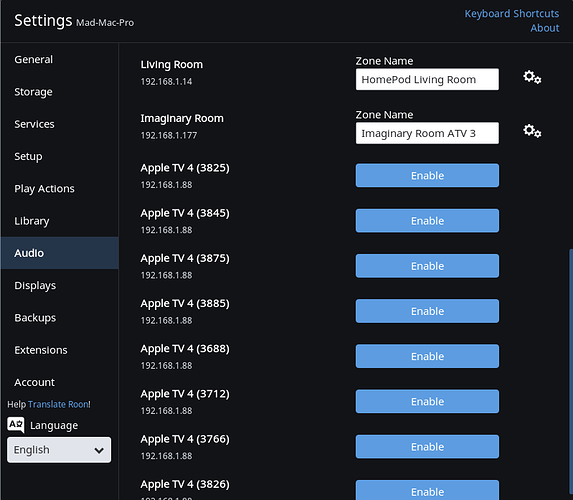The width and height of the screenshot is (573, 500).
Task: Open Library settings section
Action: click(60, 221)
